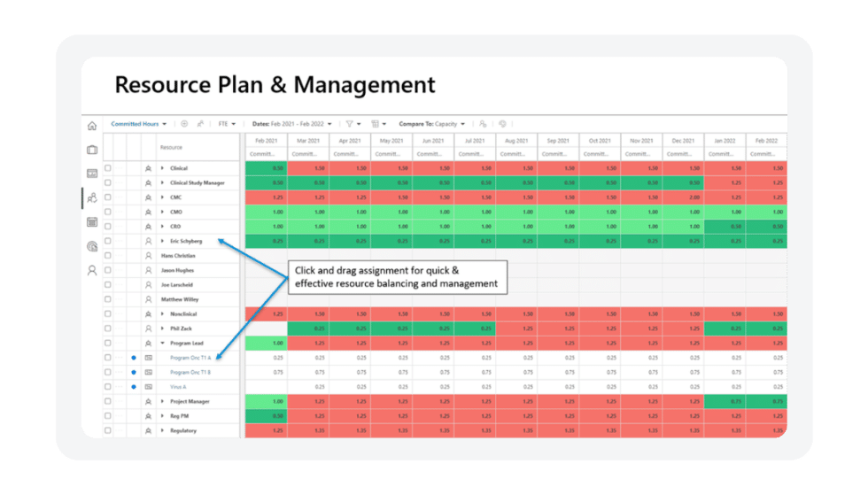Open the filter funnel dropdown

tap(353, 124)
